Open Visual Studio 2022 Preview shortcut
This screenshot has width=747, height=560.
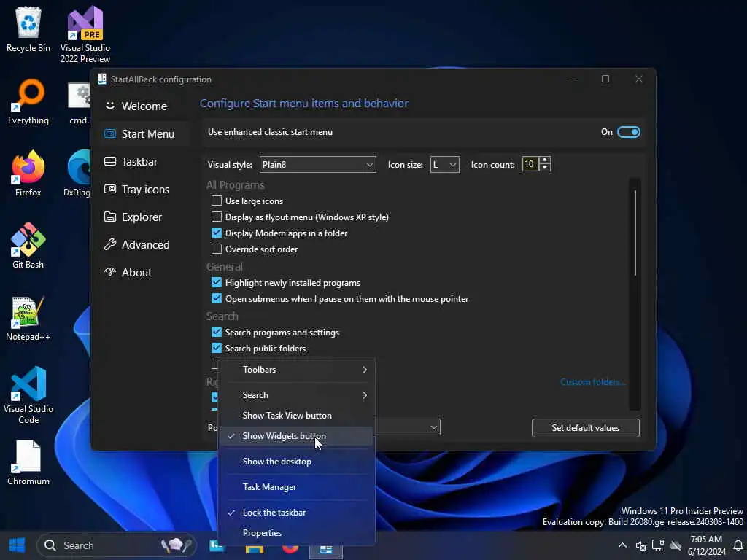[85, 34]
